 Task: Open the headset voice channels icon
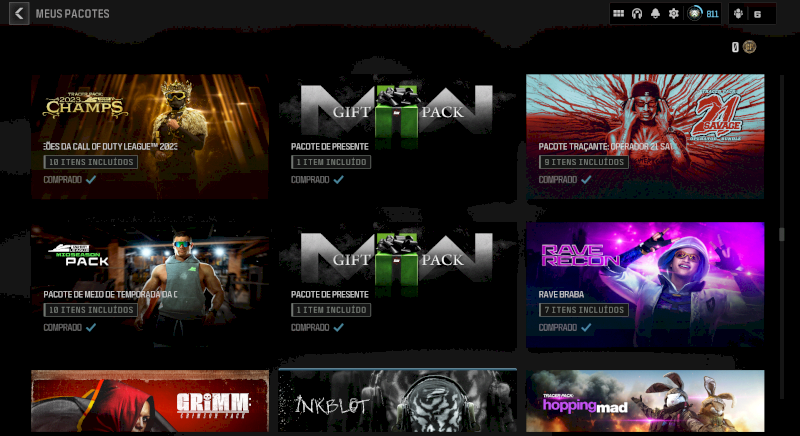point(637,14)
